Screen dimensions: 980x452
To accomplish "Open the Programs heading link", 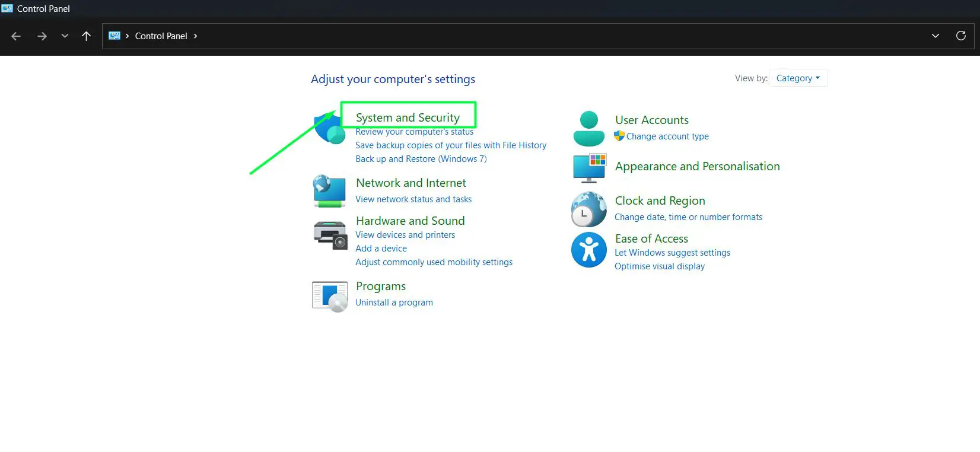I will pyautogui.click(x=381, y=286).
